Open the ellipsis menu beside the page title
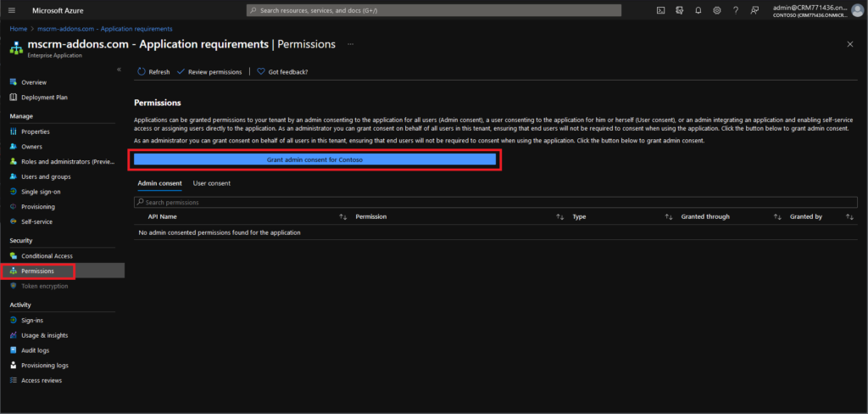 pos(350,44)
